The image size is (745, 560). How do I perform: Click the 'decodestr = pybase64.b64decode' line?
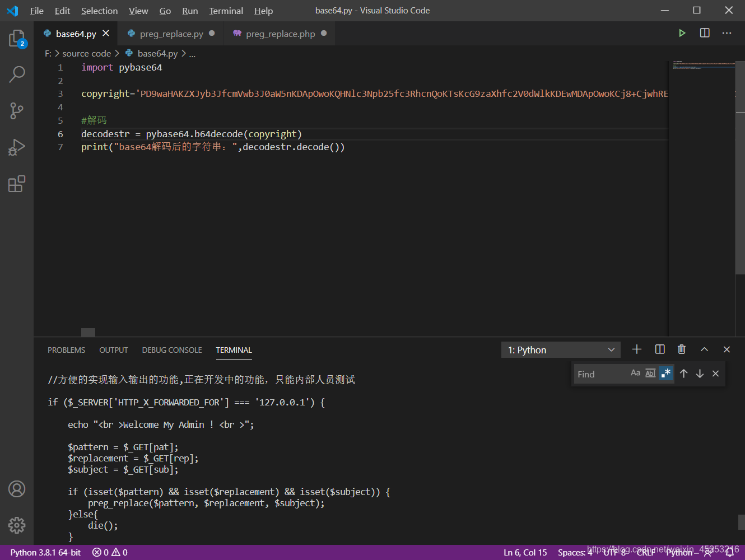[192, 134]
